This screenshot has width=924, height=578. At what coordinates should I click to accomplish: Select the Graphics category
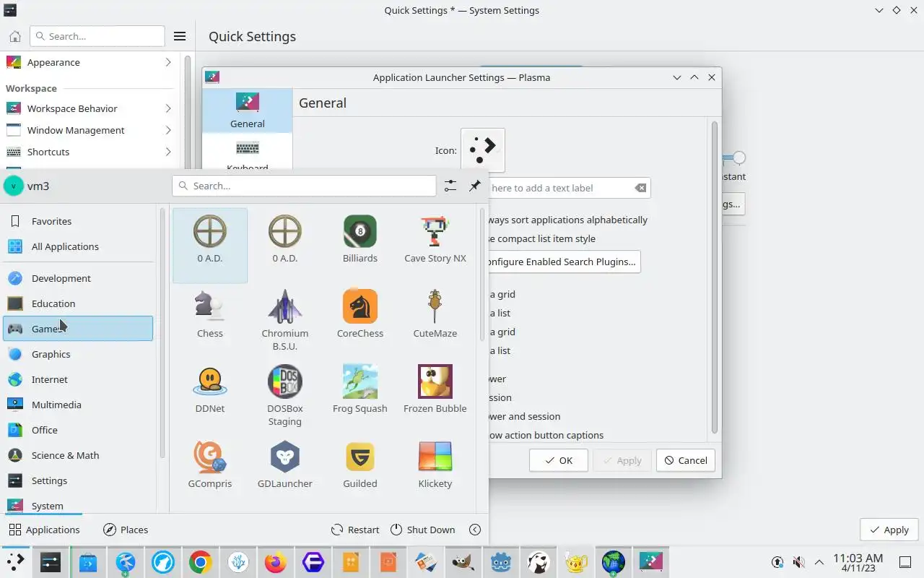(78, 354)
